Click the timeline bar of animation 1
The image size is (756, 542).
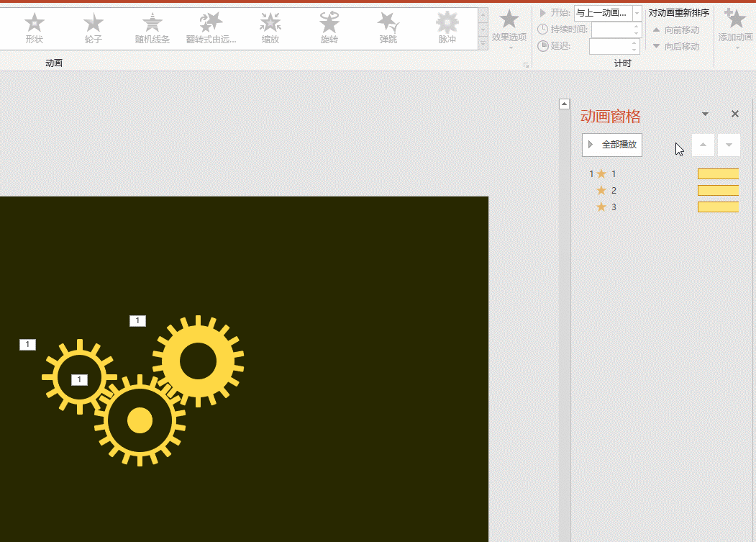[x=718, y=173]
